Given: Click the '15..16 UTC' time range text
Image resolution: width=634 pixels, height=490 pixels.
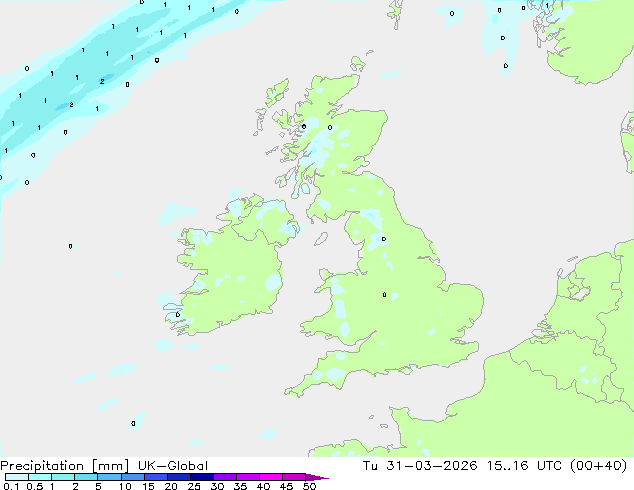Looking at the screenshot, I should (524, 466).
